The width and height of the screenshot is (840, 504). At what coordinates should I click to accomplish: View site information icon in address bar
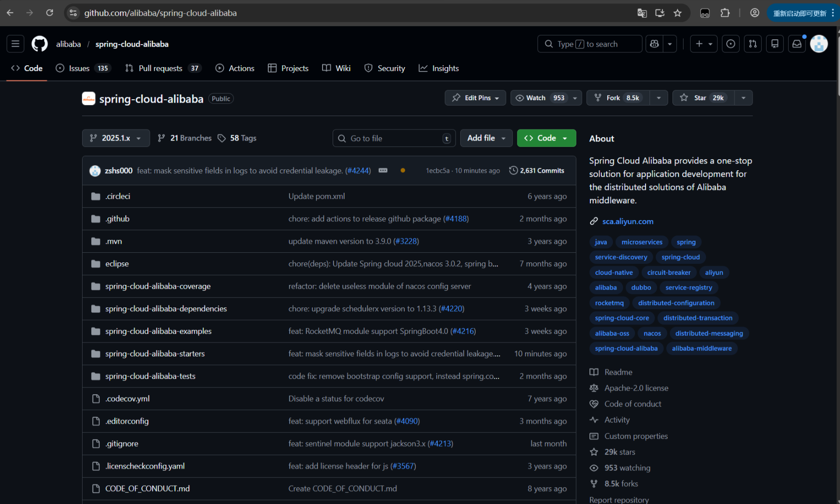(73, 13)
